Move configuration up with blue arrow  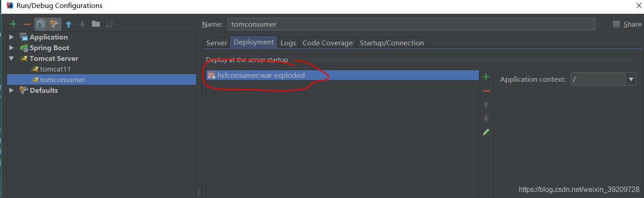[68, 24]
